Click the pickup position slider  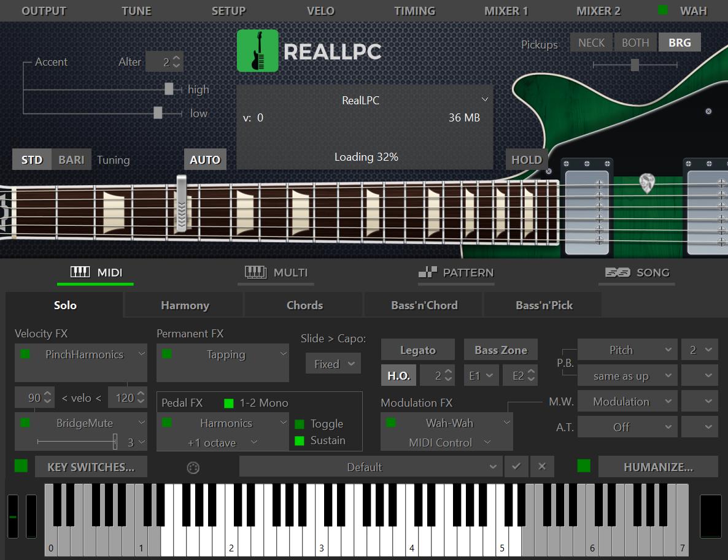pos(634,64)
